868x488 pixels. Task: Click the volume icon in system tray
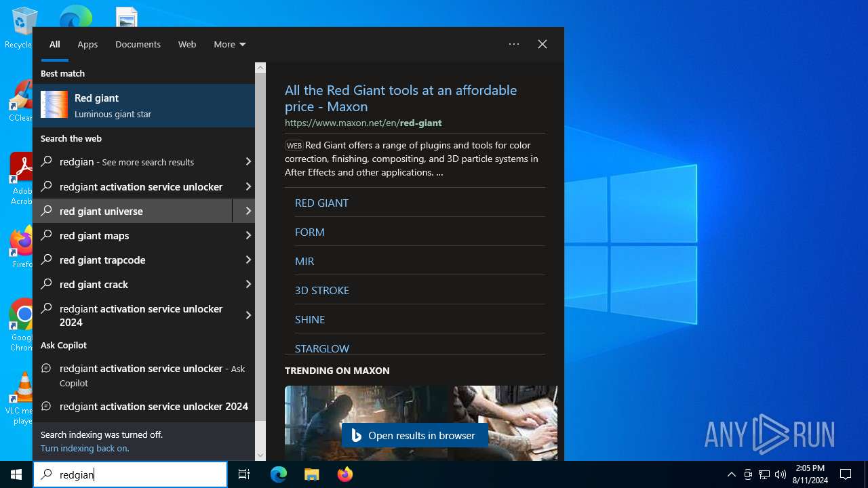(780, 474)
